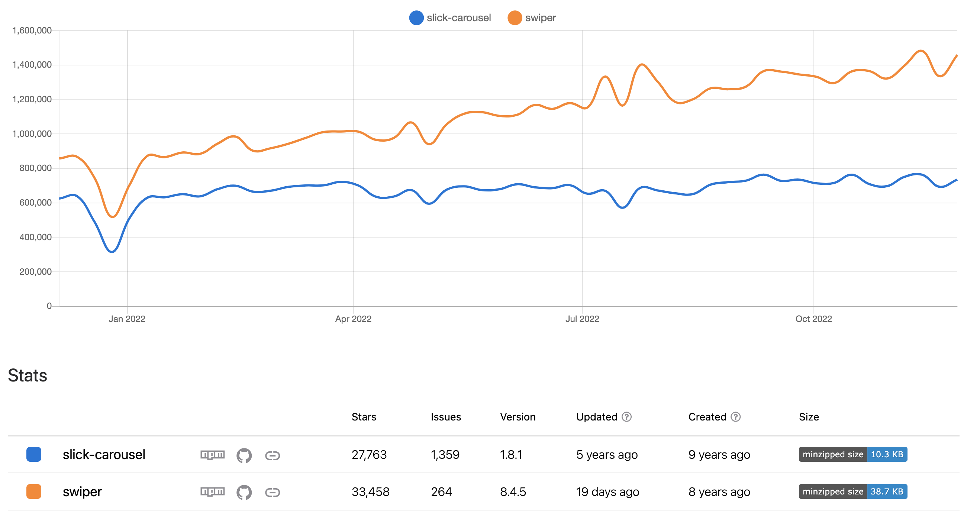The height and width of the screenshot is (519, 980).
Task: Open slick-carousel npm page icon
Action: [212, 455]
